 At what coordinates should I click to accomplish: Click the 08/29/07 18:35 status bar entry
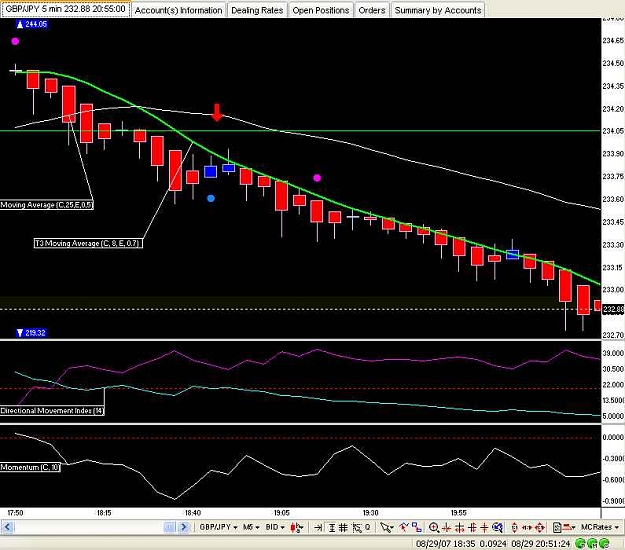click(x=446, y=543)
